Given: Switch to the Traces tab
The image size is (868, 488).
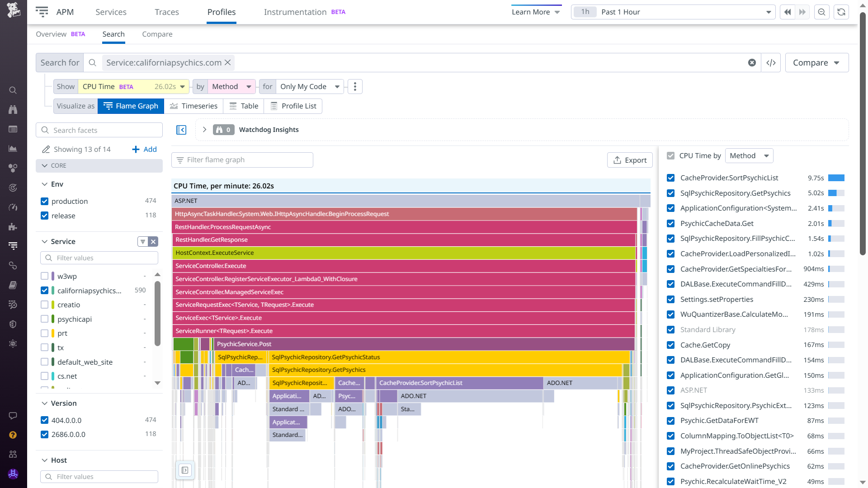Looking at the screenshot, I should [x=166, y=12].
